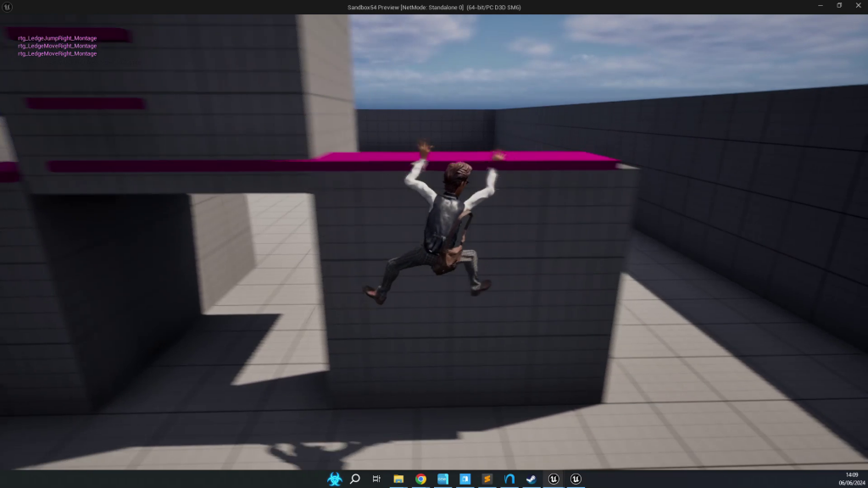Switch to Google Chrome in the taskbar

(x=420, y=479)
